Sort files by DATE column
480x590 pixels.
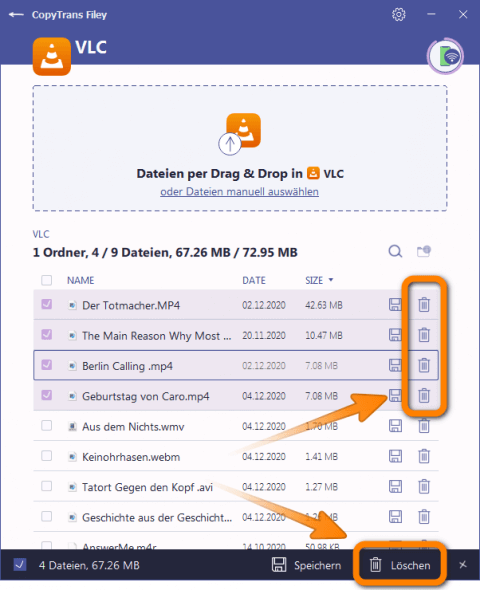coord(254,280)
